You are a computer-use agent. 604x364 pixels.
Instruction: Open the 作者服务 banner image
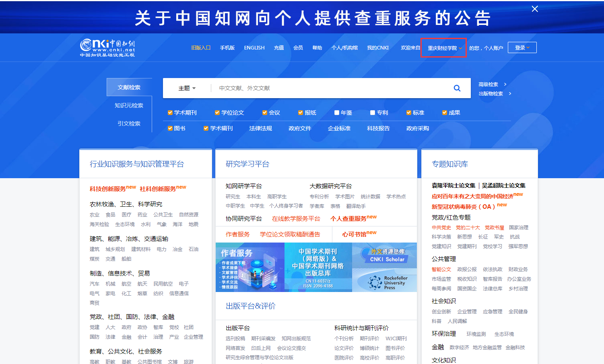click(x=250, y=267)
